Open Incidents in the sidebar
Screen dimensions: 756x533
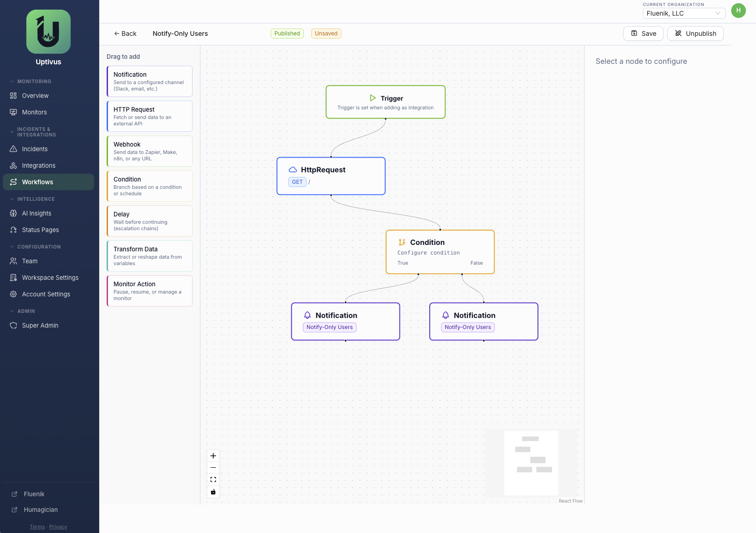pos(34,149)
